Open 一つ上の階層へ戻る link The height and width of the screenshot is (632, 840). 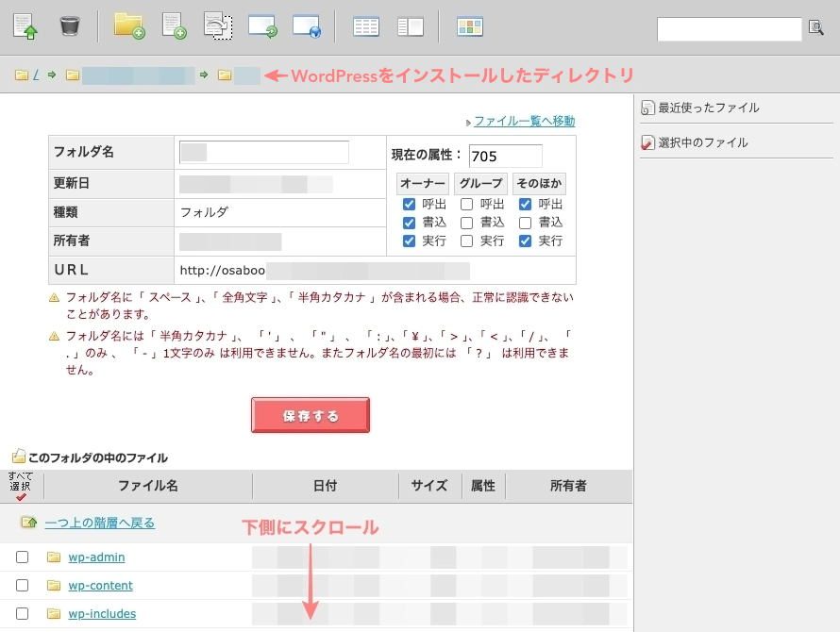click(100, 523)
